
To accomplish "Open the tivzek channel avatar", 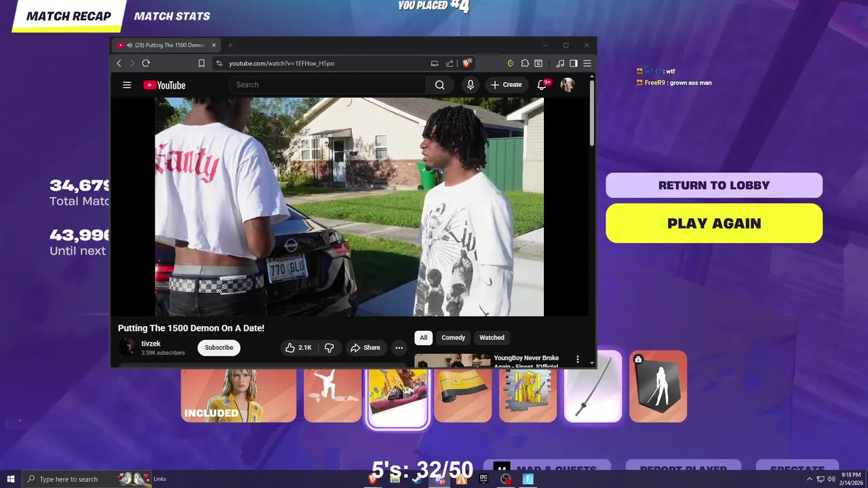I will [x=127, y=348].
